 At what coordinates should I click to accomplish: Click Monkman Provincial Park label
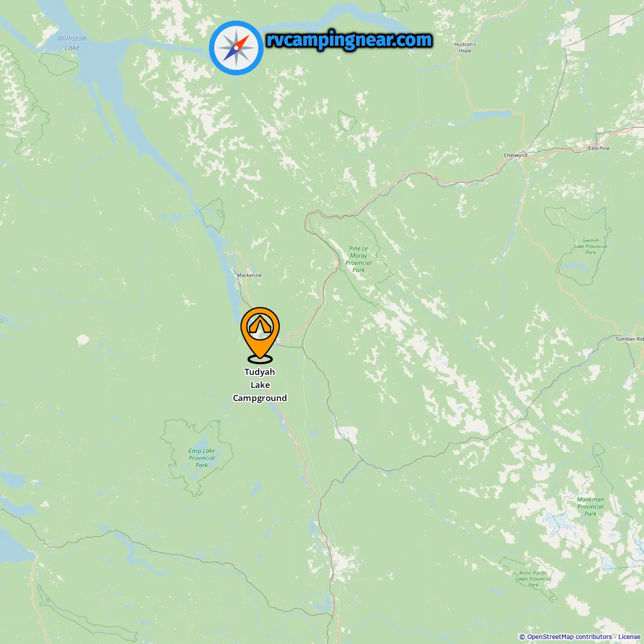[591, 507]
